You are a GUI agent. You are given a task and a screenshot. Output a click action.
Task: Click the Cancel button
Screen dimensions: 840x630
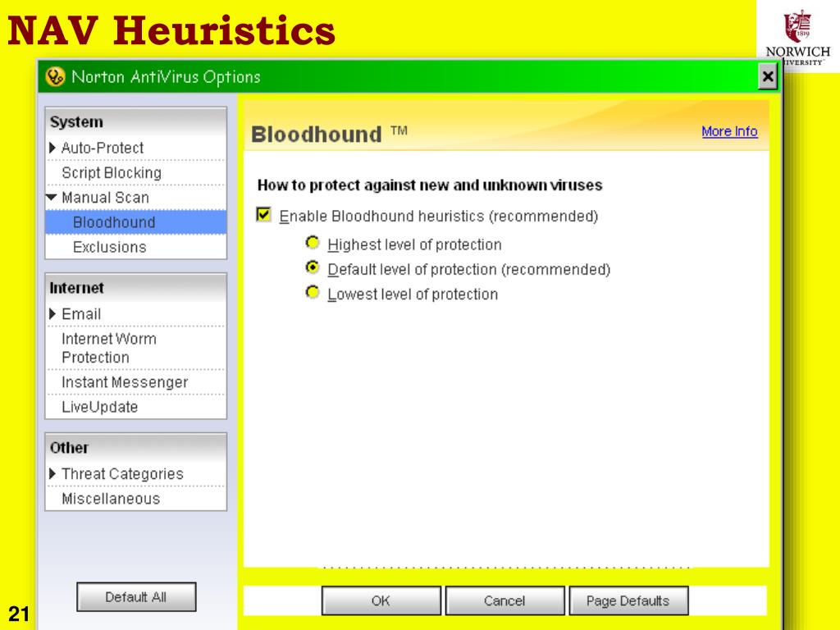tap(504, 600)
